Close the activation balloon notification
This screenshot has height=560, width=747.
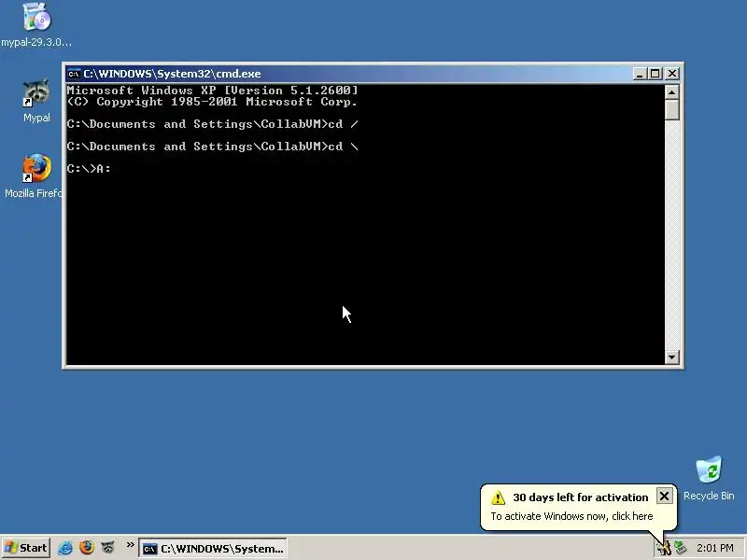[x=664, y=497]
